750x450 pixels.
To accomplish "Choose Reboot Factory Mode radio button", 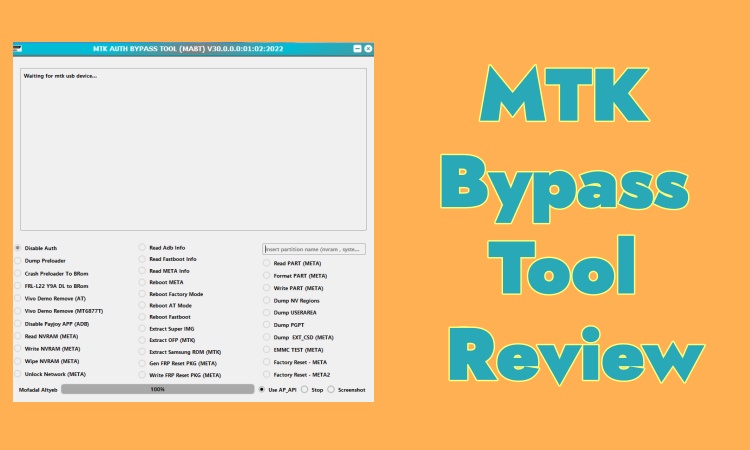I will (142, 294).
